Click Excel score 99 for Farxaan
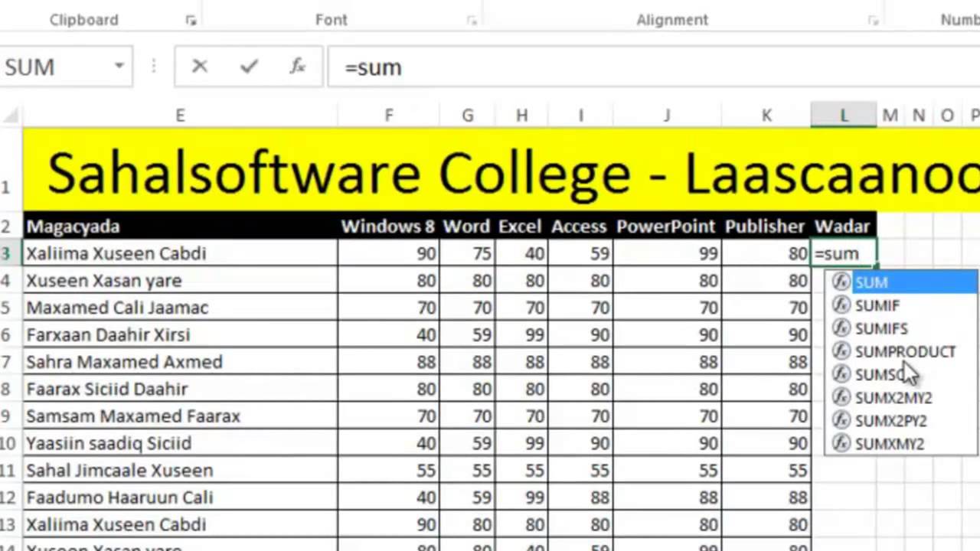Viewport: 980px width, 551px height. point(521,335)
